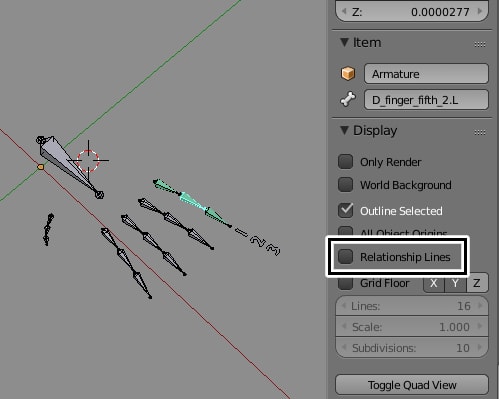The image size is (499, 399).
Task: Enable World Background checkbox
Action: pyautogui.click(x=345, y=185)
